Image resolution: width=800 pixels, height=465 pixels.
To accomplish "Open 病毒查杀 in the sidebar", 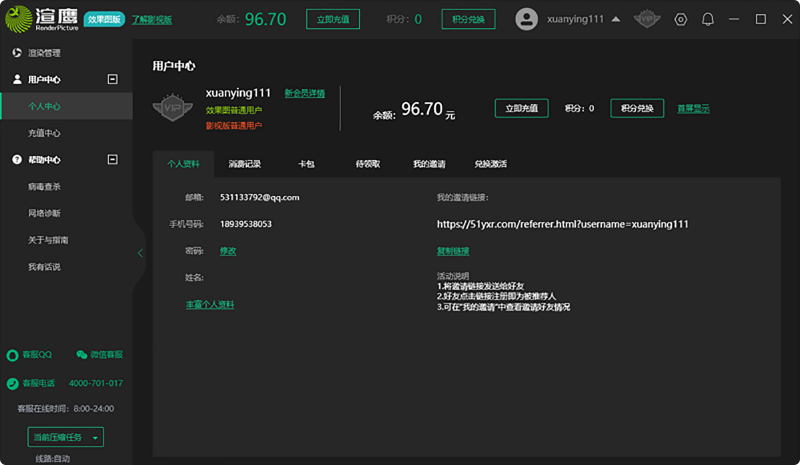I will point(44,187).
